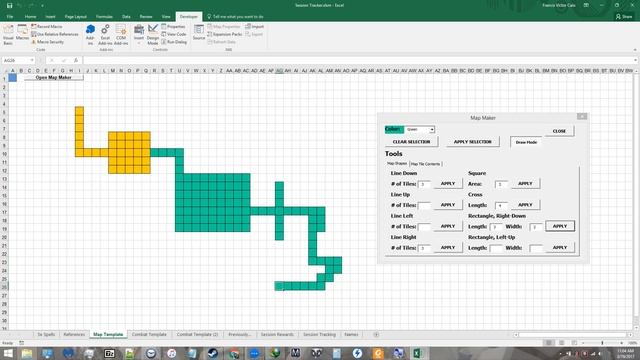Open Macro Security settings
This screenshot has width=640, height=360.
point(47,42)
